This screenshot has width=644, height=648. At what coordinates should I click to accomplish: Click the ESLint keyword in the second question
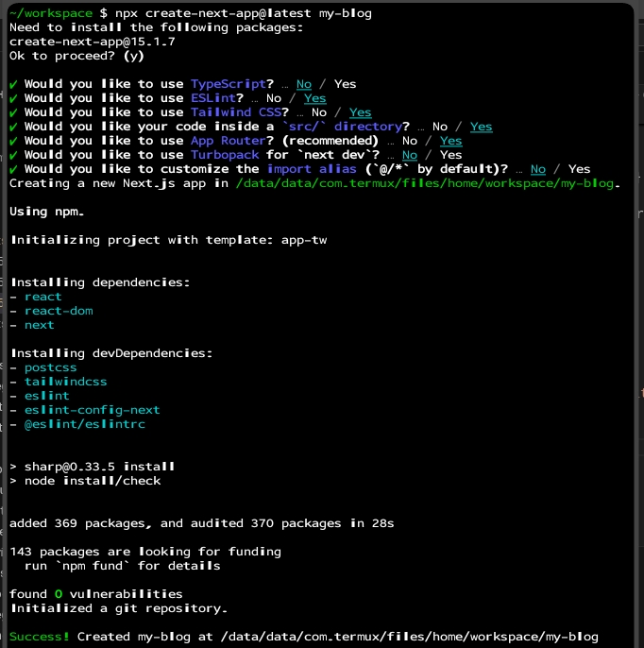click(x=212, y=98)
